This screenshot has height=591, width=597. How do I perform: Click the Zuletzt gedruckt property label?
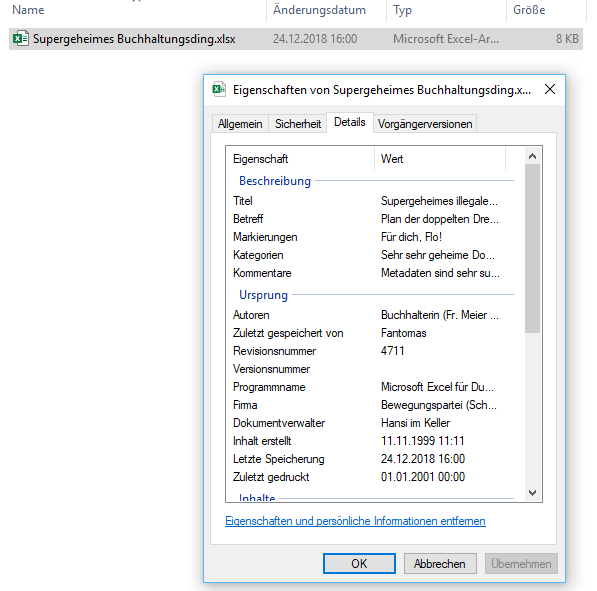click(x=271, y=477)
